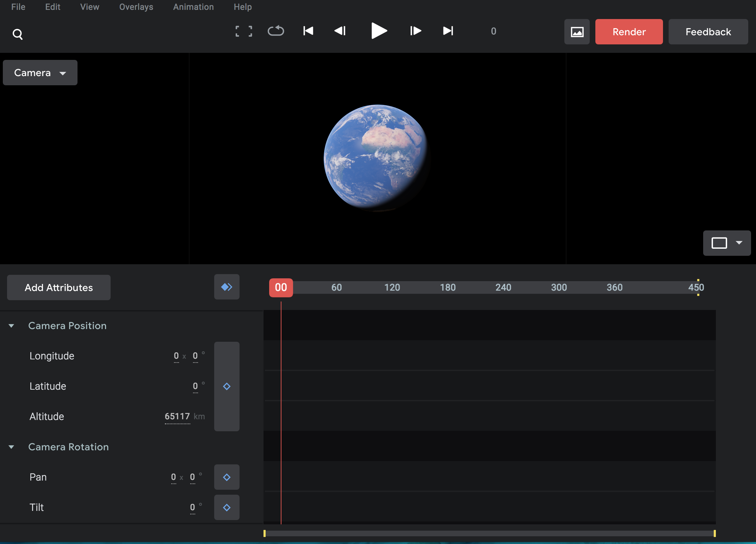Click the red Render button

629,32
